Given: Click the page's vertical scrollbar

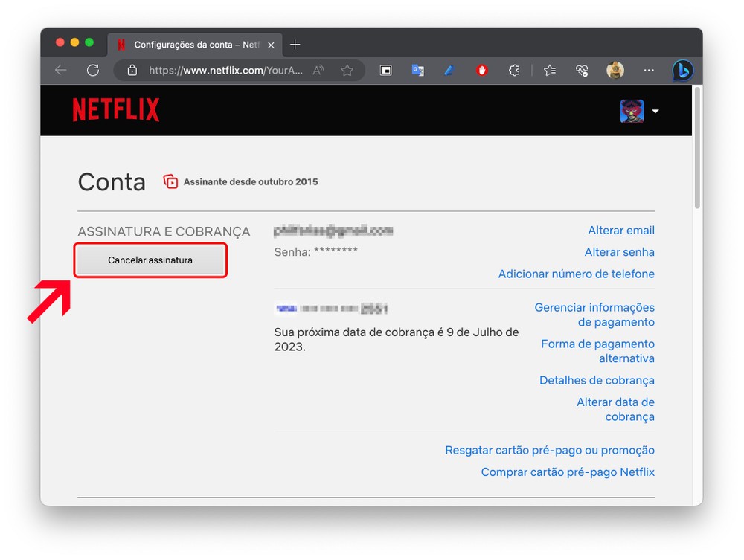Looking at the screenshot, I should [697, 149].
